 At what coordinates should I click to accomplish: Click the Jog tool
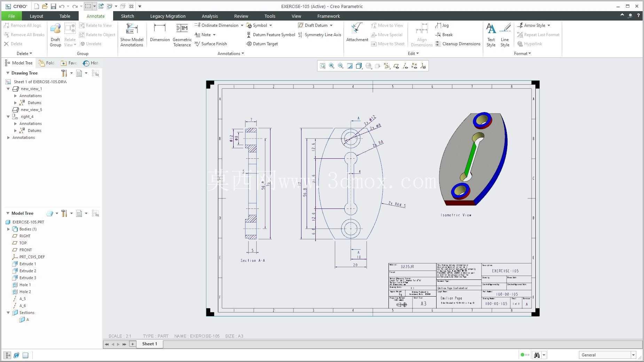442,25
